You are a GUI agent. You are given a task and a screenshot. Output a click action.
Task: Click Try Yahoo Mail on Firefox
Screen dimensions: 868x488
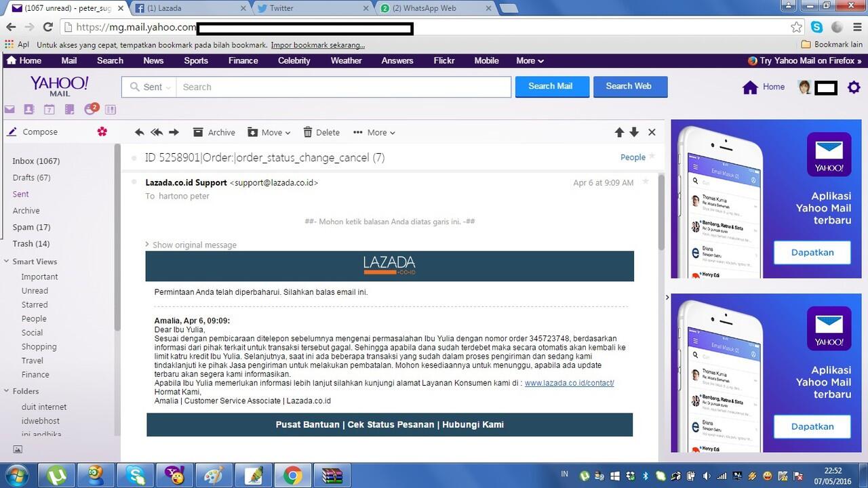point(805,60)
